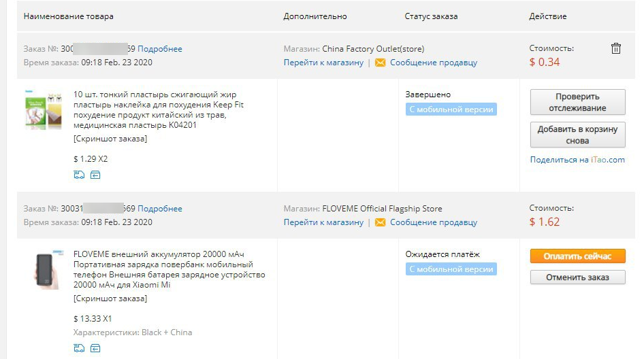Click Поделиться на iTao.com link

(577, 160)
